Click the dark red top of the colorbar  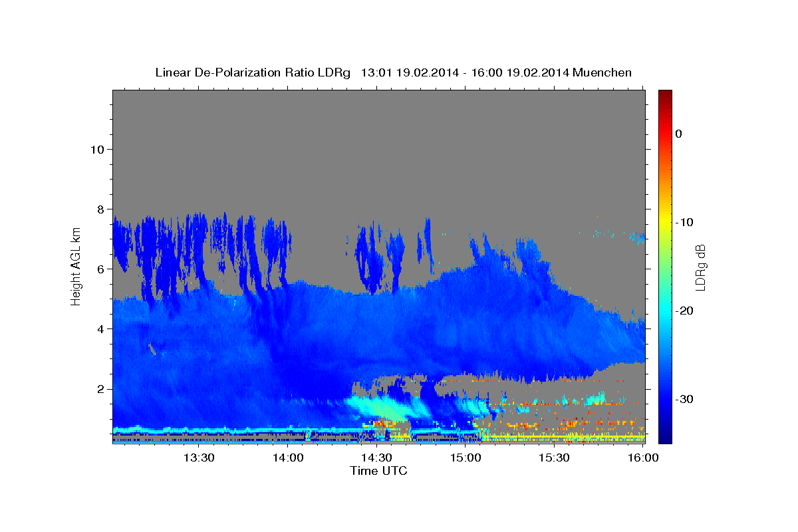[x=665, y=94]
